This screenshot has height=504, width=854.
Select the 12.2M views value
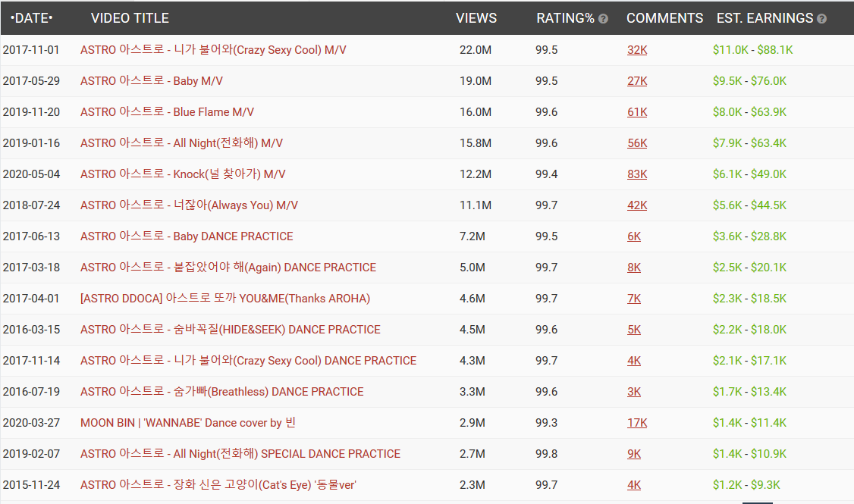coord(476,174)
